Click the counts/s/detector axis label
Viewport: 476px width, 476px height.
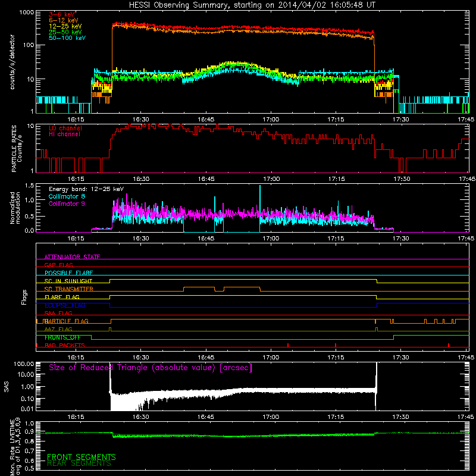(12, 62)
